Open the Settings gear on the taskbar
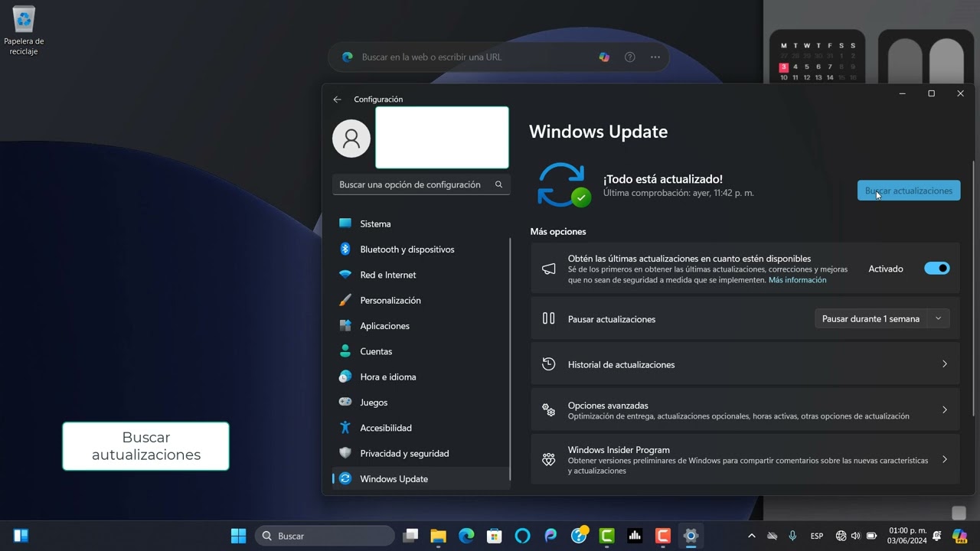Image resolution: width=980 pixels, height=551 pixels. (691, 536)
